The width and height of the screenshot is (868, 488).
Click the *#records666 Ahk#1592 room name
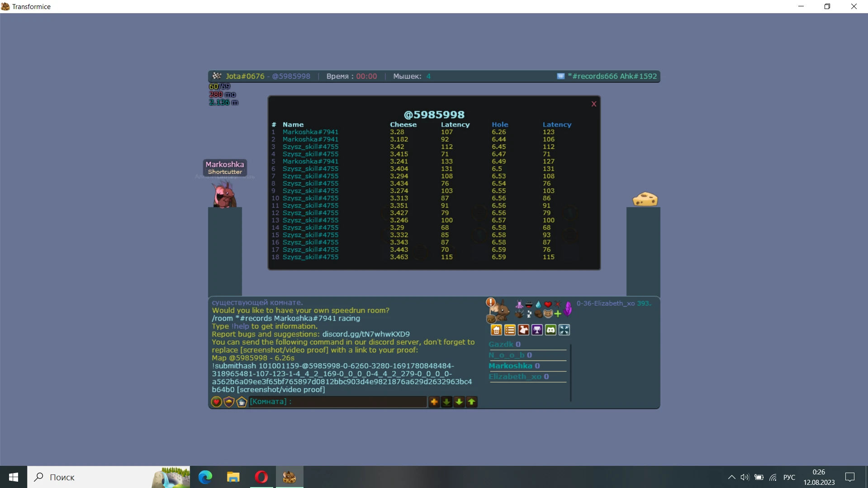point(612,76)
